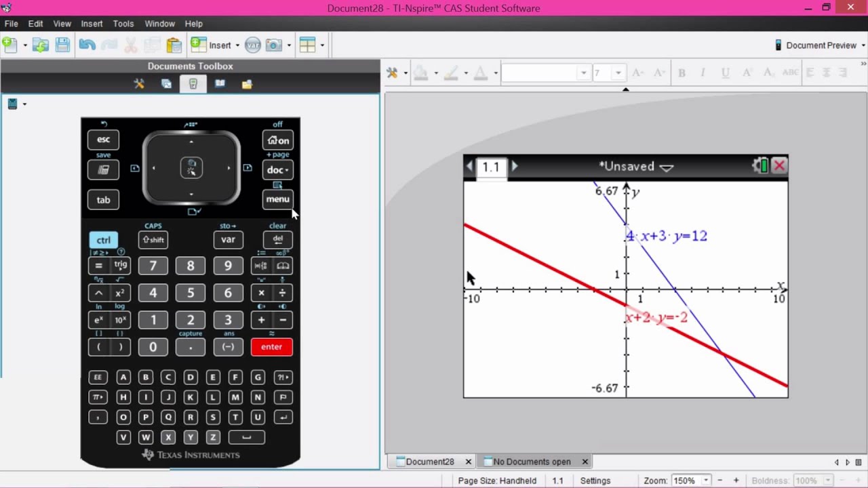Expand the Insert dropdown arrow

click(237, 45)
